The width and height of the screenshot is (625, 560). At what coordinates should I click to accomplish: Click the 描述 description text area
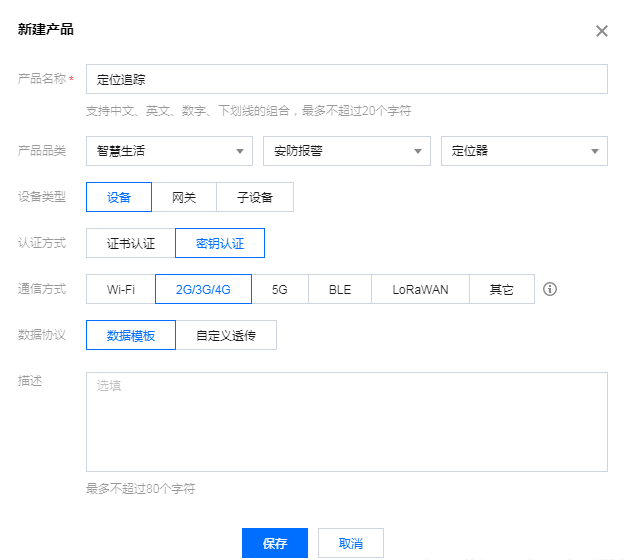[347, 422]
